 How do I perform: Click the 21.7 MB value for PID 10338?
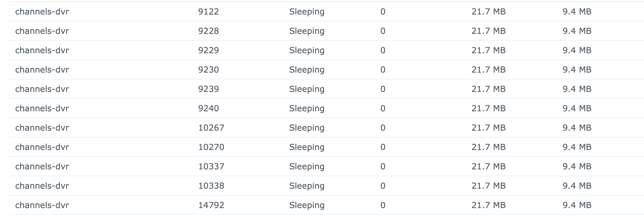click(488, 186)
